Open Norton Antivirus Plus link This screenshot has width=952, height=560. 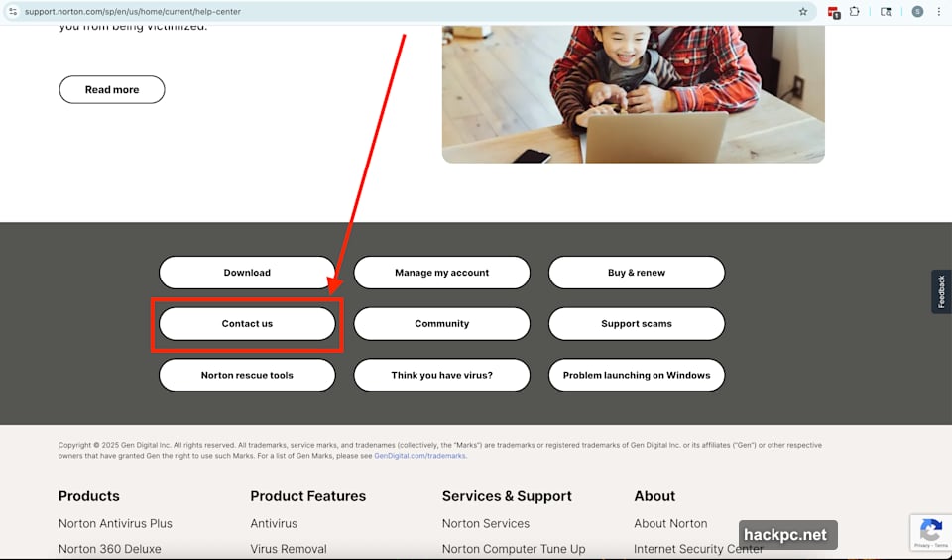[115, 523]
